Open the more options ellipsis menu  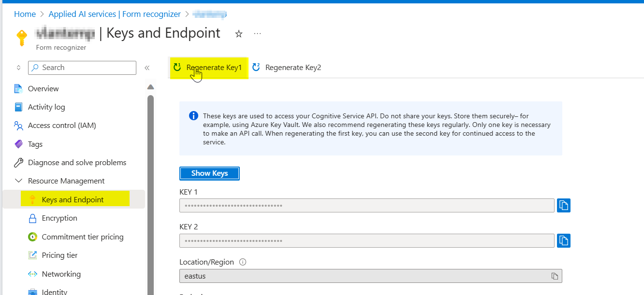click(x=257, y=33)
